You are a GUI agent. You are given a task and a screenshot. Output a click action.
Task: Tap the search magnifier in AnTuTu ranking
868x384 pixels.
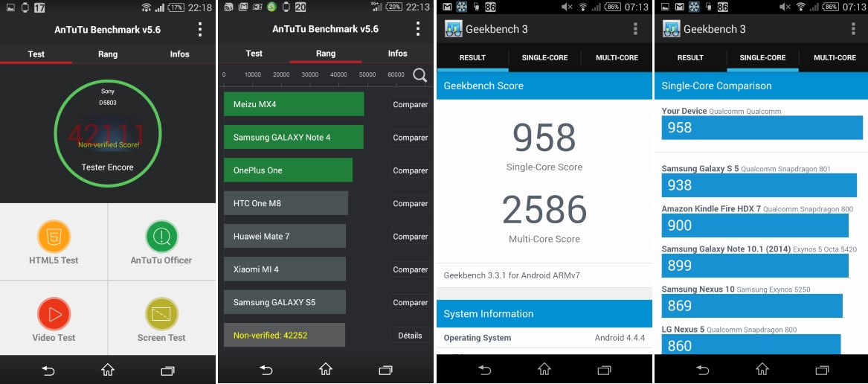(420, 75)
